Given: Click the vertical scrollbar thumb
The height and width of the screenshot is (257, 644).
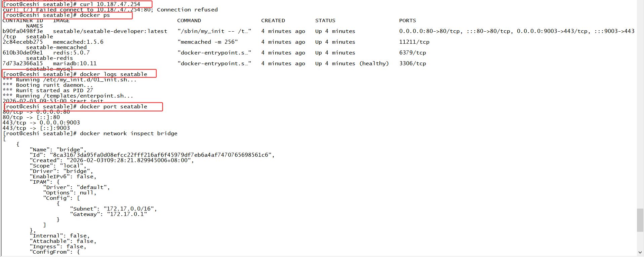Looking at the screenshot, I should 640,220.
